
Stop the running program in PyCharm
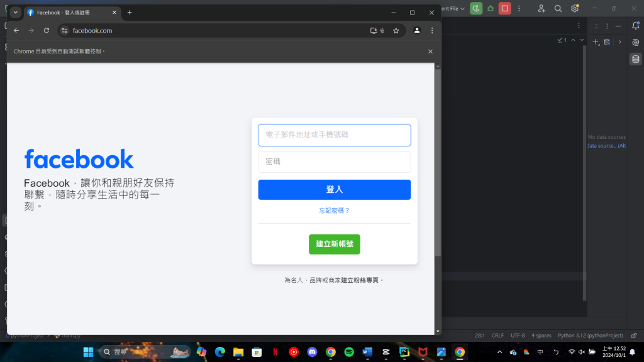[505, 8]
